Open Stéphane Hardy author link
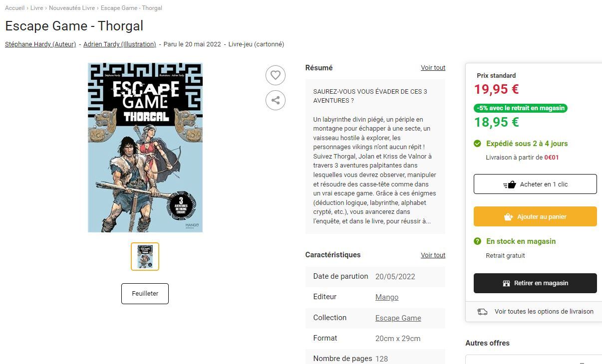This screenshot has height=364, width=602. click(x=40, y=44)
